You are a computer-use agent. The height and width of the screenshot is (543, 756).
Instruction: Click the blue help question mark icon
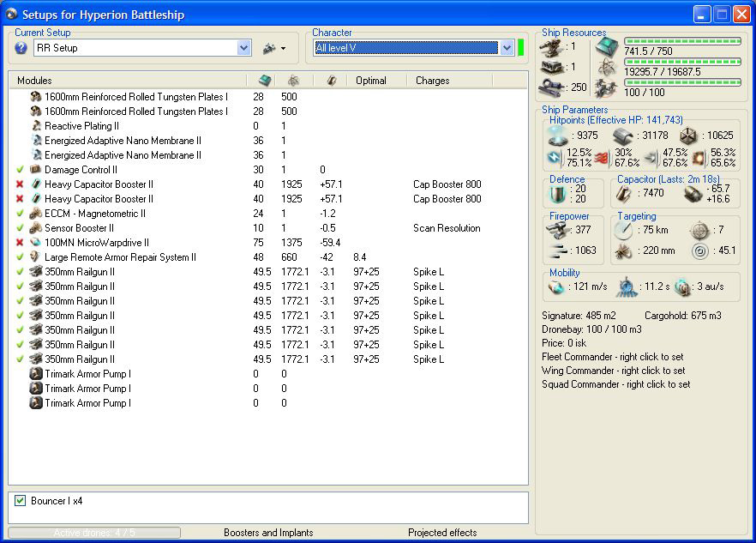(x=21, y=48)
